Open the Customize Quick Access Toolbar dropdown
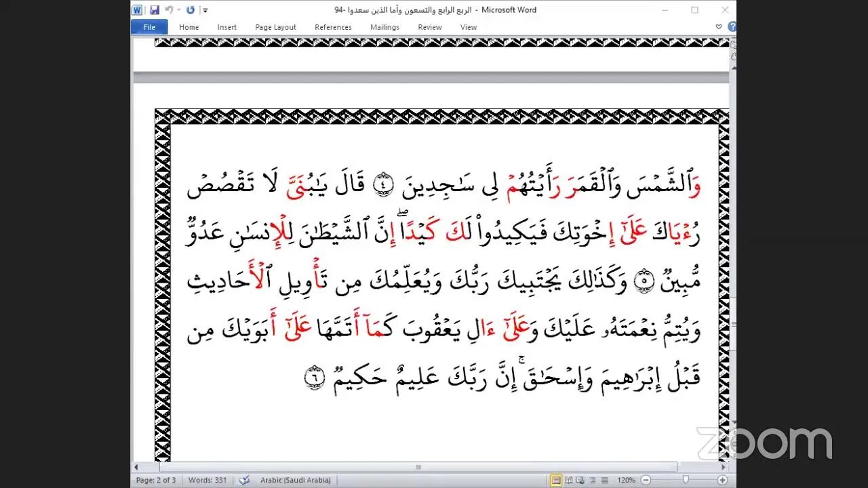868x488 pixels. pos(205,10)
